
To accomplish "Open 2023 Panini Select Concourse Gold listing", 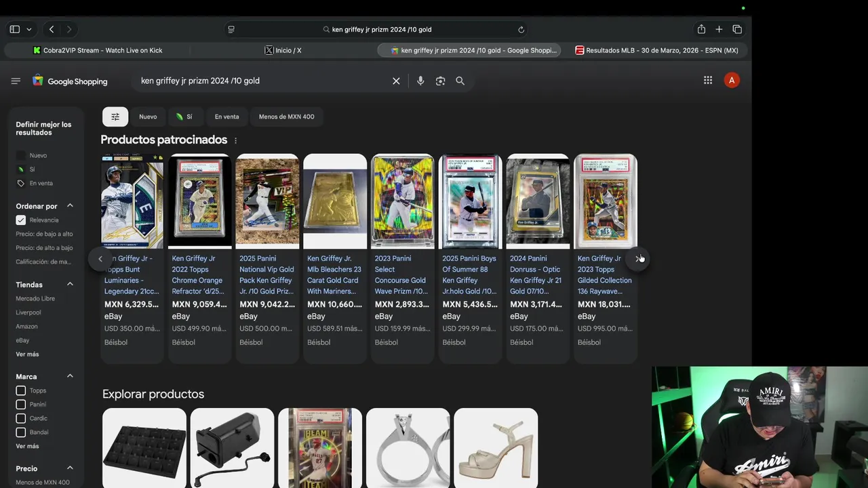I will click(x=401, y=274).
